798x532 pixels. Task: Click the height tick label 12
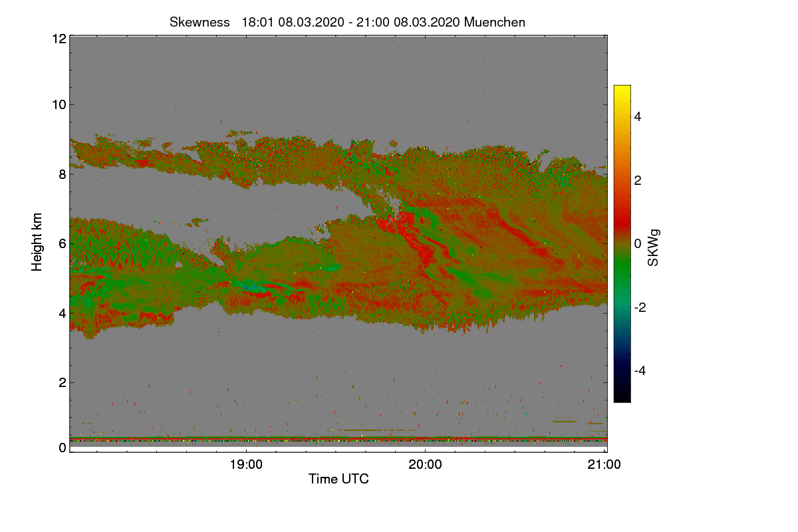point(59,39)
